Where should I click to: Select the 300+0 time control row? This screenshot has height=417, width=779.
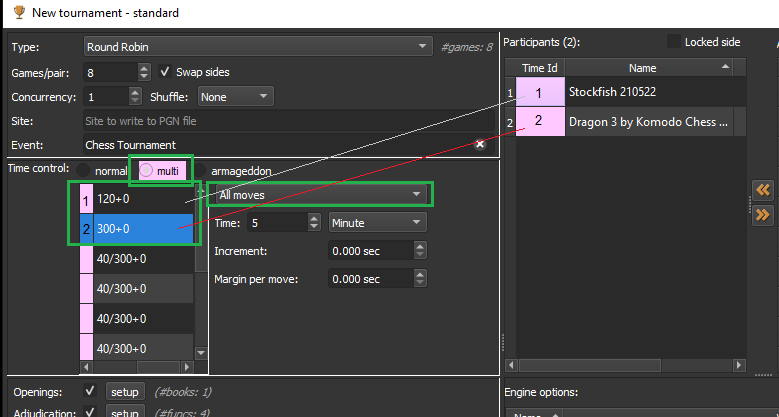pos(144,229)
